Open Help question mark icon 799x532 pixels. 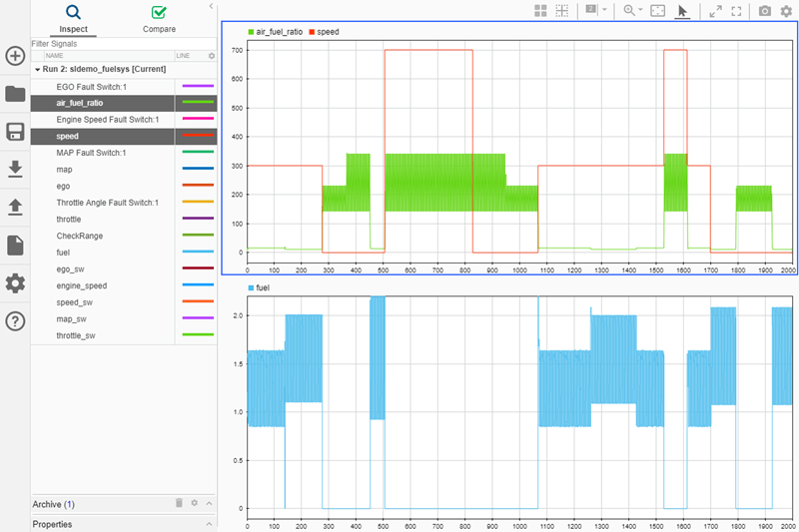click(x=15, y=321)
